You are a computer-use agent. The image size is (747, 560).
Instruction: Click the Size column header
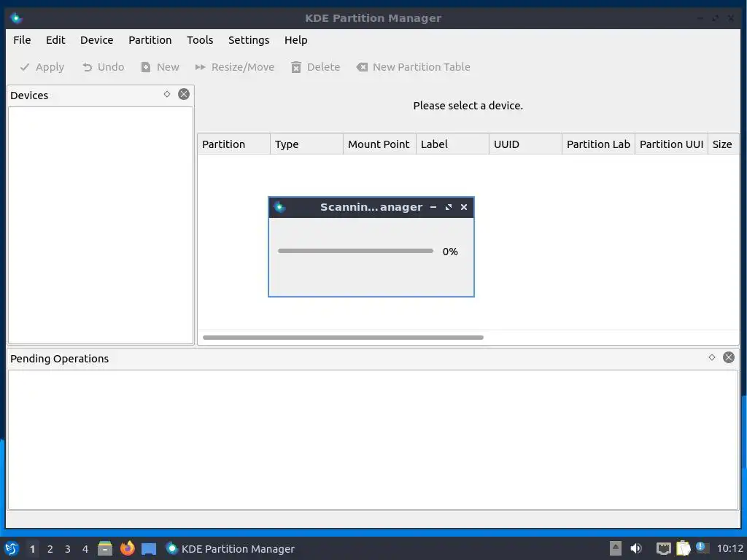click(x=723, y=144)
